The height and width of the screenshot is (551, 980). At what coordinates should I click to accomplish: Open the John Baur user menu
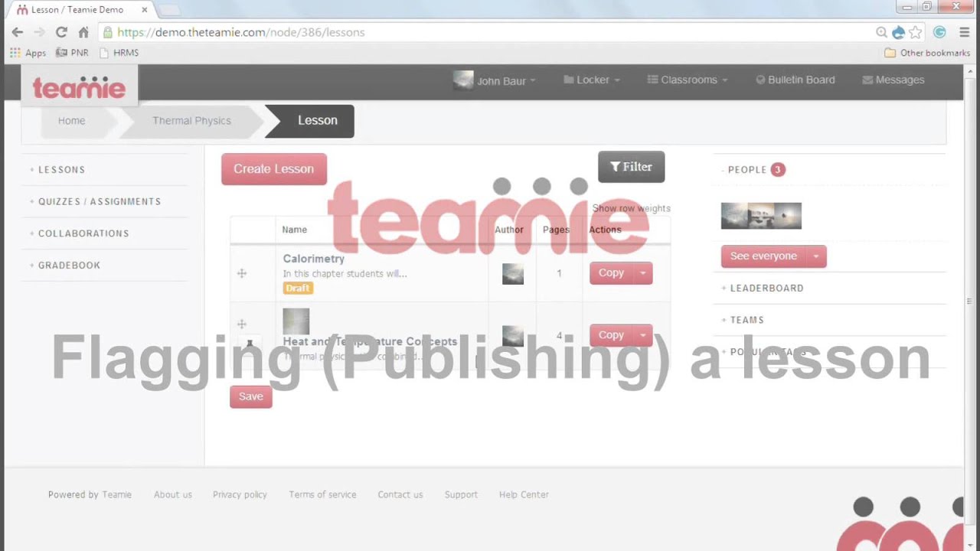[x=495, y=80]
